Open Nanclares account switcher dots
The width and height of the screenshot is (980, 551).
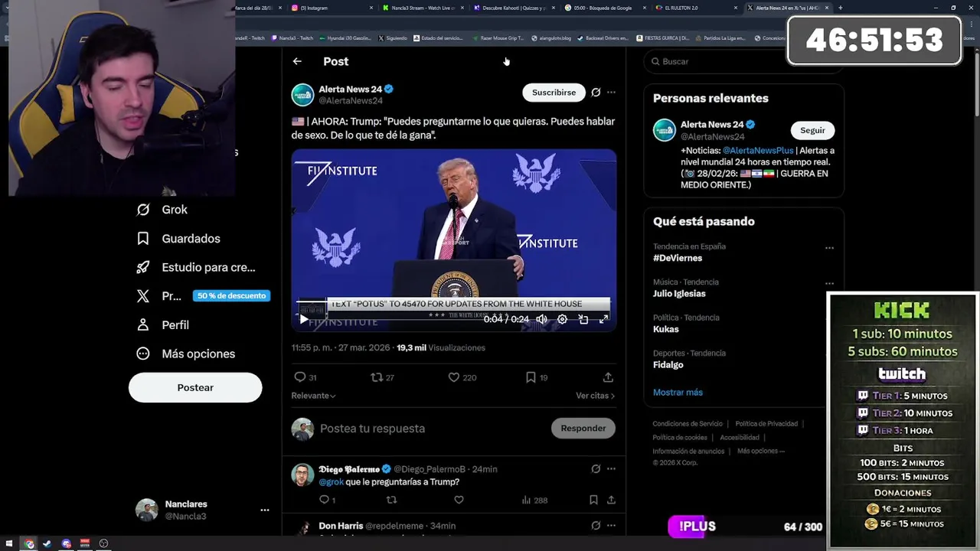tap(264, 510)
